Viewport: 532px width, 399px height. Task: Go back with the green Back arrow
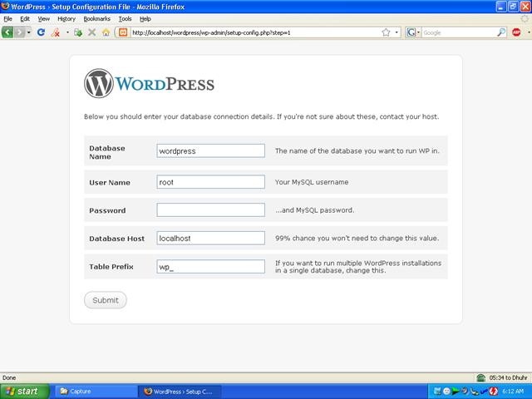(x=7, y=32)
